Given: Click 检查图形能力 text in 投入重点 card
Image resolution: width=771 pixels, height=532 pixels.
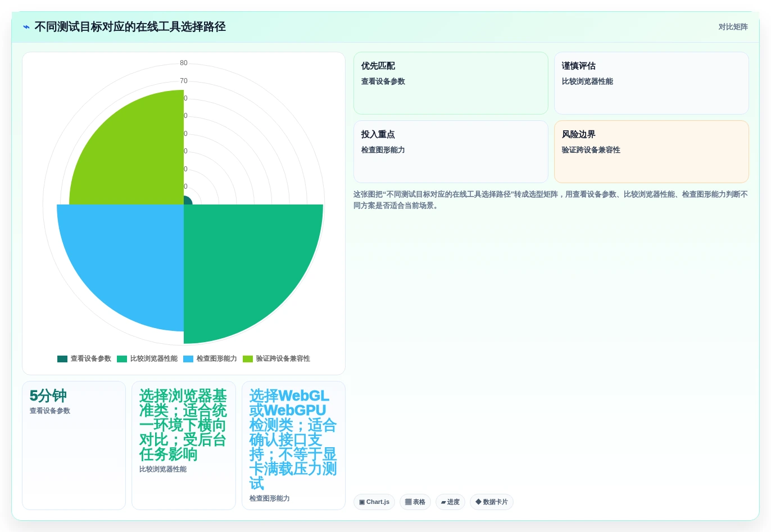Looking at the screenshot, I should (383, 150).
